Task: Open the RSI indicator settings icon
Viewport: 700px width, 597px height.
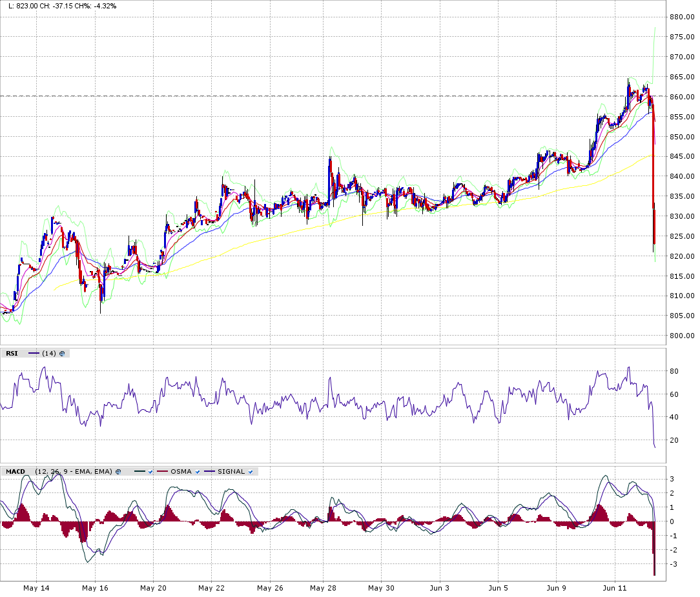Action: [x=62, y=354]
